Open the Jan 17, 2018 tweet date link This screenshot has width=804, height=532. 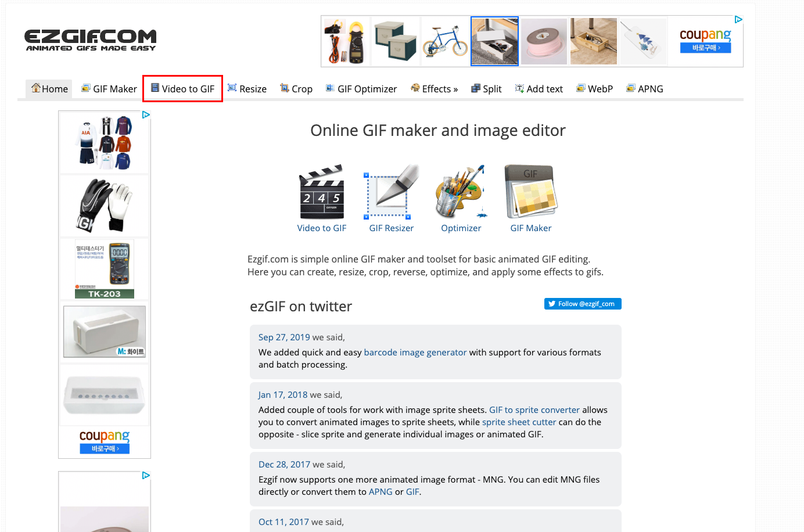(283, 395)
